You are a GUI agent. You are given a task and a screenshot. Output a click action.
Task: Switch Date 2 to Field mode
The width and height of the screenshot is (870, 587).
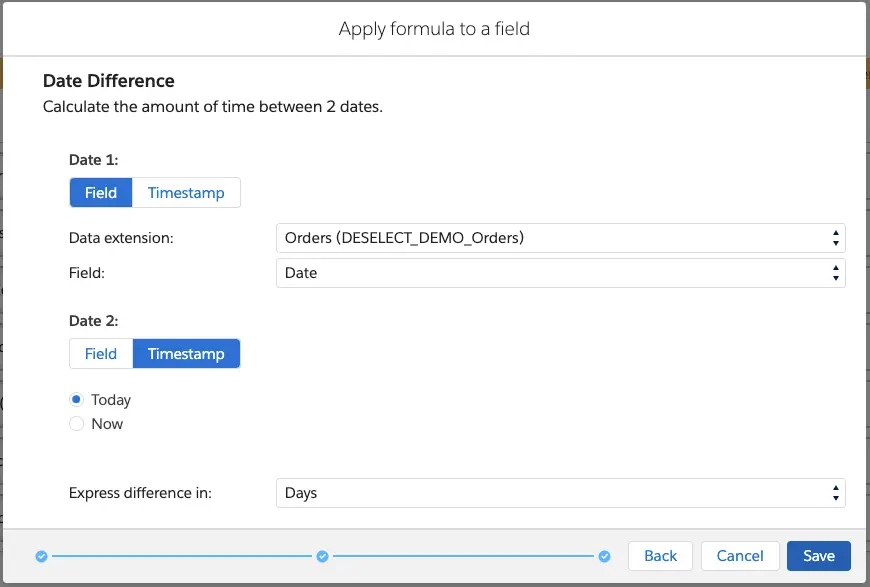[101, 354]
